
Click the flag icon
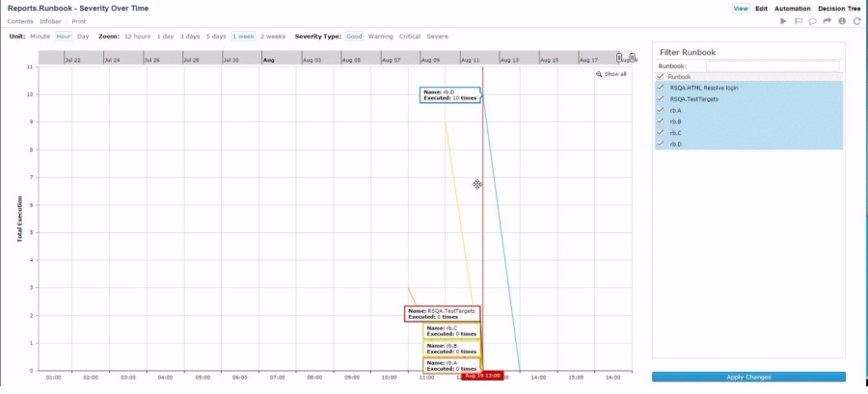[x=798, y=21]
